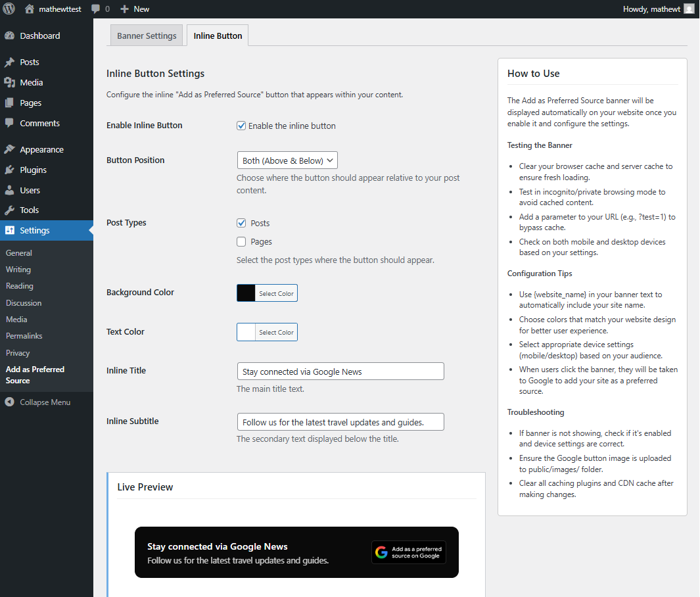Click the Select Color button for Text Color
Viewport: 700px width, 597px height.
275,332
